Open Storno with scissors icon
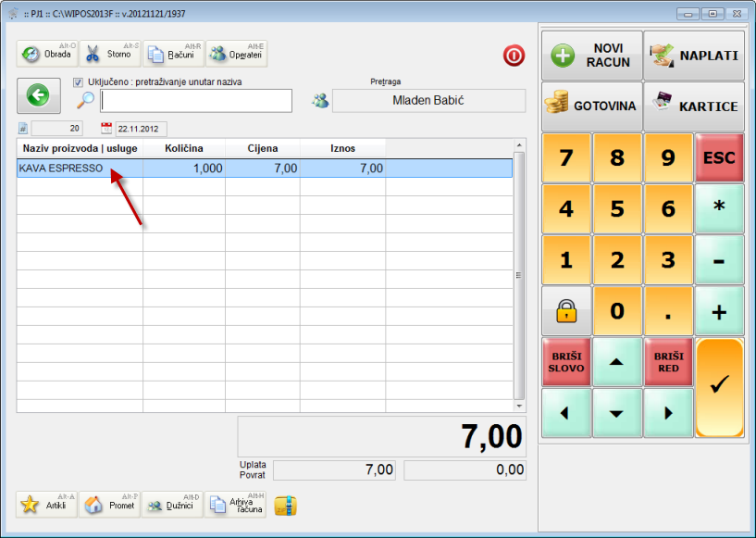 110,54
